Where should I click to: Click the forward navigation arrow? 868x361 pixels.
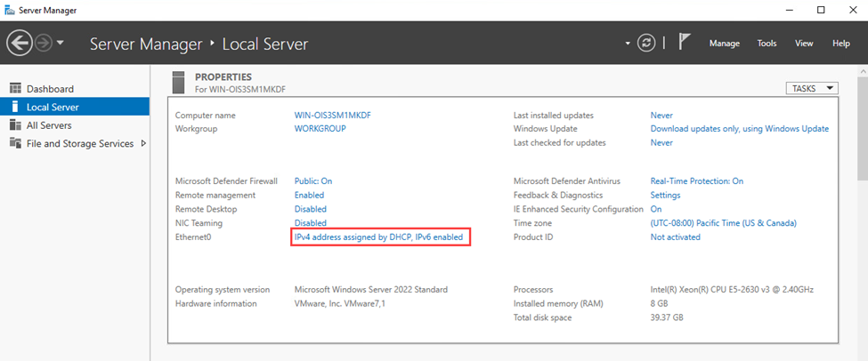pyautogui.click(x=44, y=43)
